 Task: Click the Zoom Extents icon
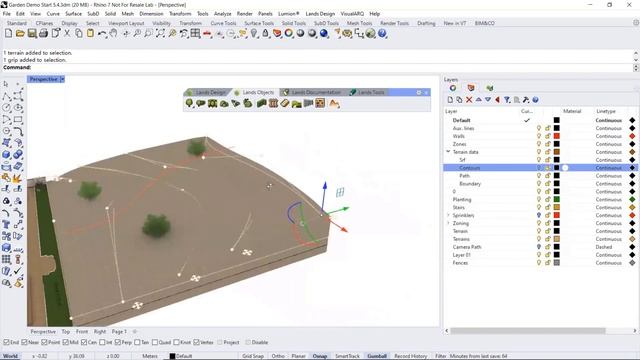pyautogui.click(x=160, y=33)
